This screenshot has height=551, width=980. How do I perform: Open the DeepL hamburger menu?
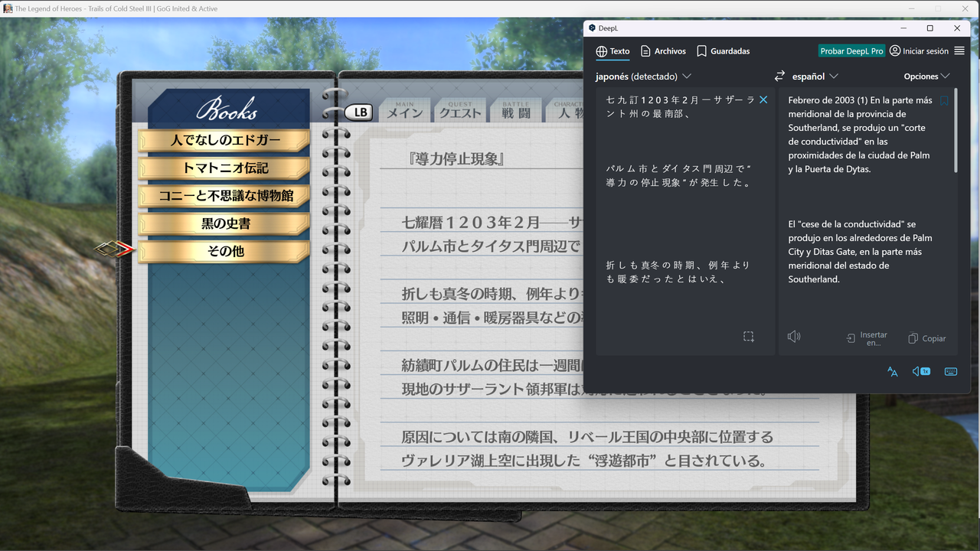coord(959,51)
